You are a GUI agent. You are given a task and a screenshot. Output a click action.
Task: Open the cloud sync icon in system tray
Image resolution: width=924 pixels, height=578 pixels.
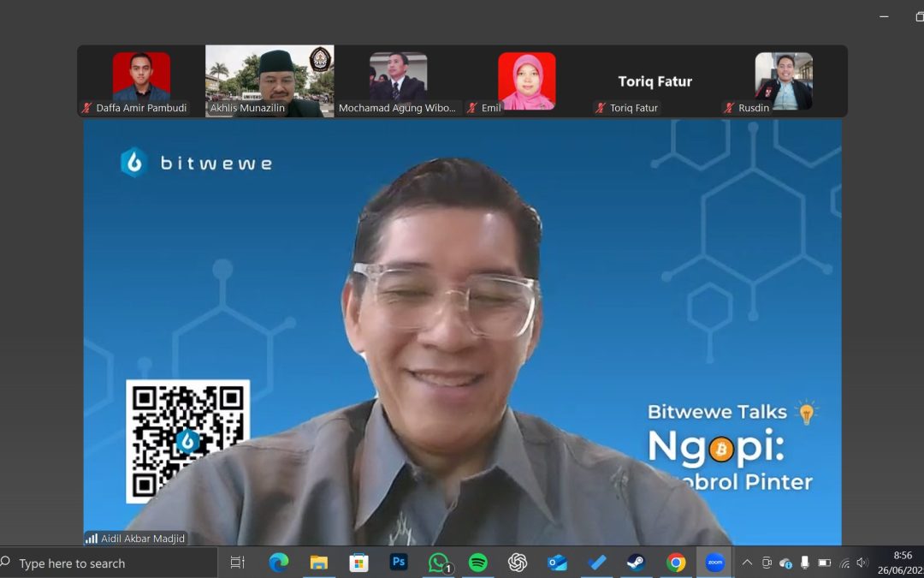[x=785, y=563]
